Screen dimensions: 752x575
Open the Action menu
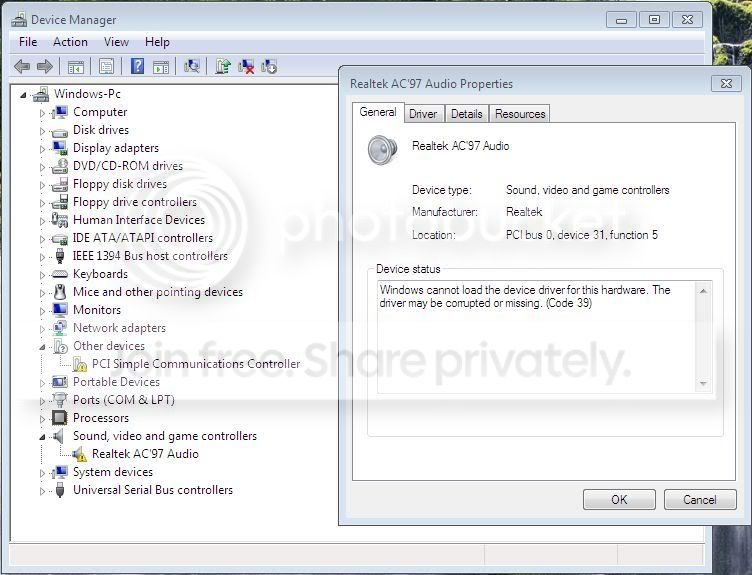[70, 42]
